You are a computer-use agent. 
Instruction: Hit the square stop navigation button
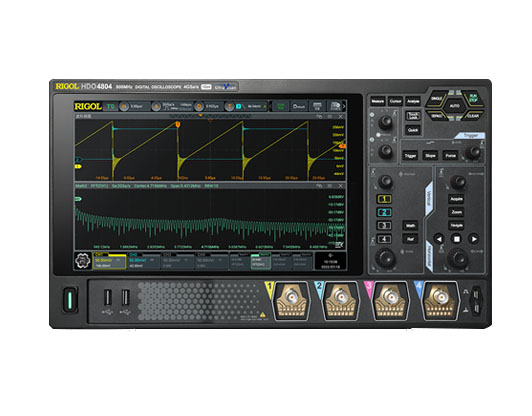tap(457, 239)
